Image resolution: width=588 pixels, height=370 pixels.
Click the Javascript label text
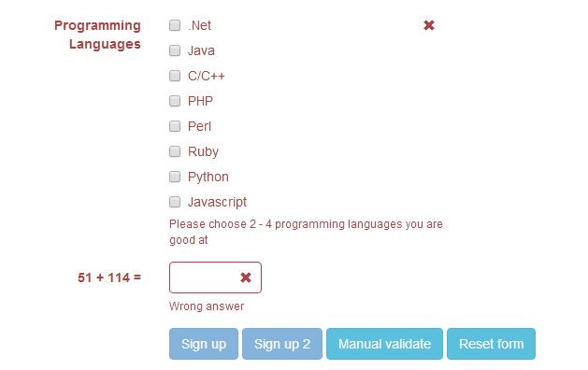217,202
